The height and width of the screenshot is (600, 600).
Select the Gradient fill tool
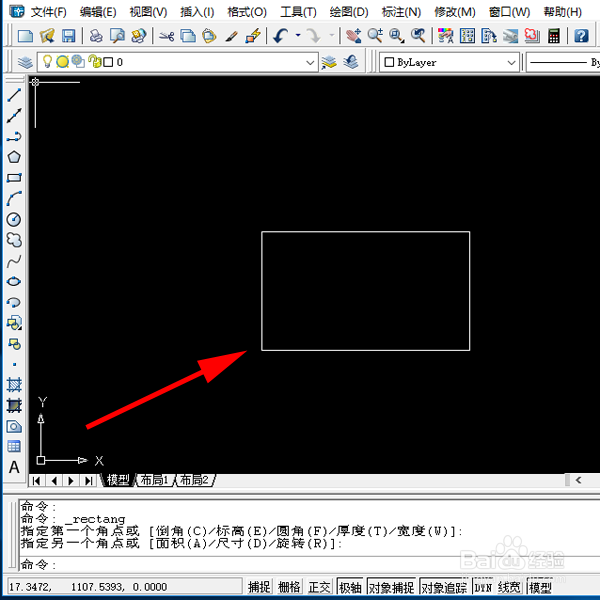(x=14, y=406)
